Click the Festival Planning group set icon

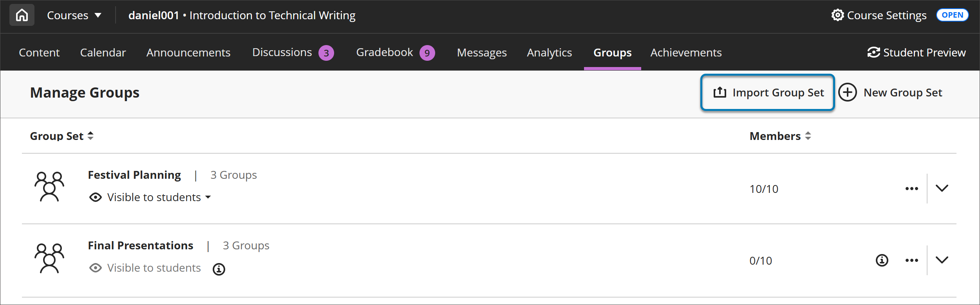pos(49,187)
